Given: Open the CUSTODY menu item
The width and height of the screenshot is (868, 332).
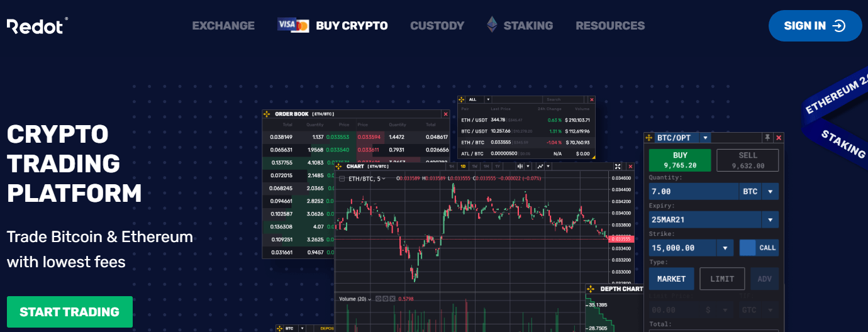Looking at the screenshot, I should [437, 26].
